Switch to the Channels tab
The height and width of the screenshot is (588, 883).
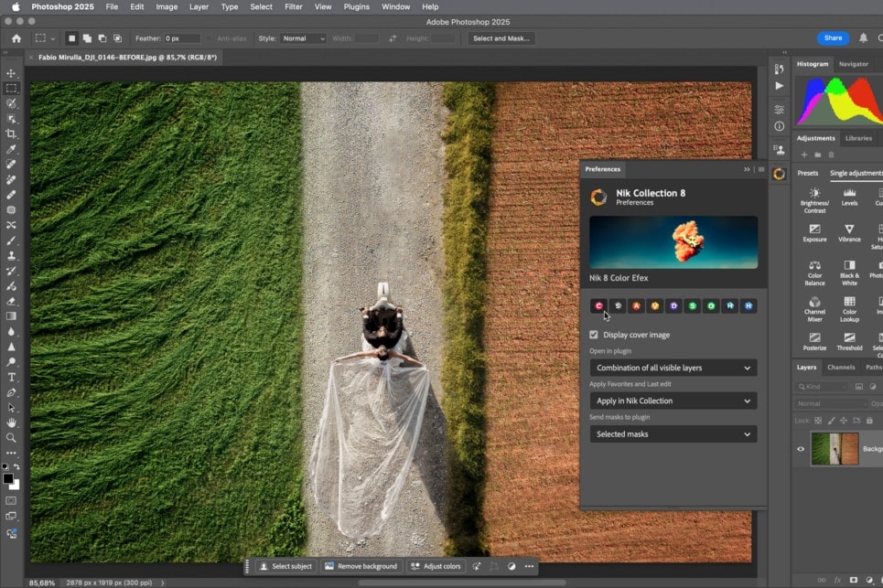[840, 367]
